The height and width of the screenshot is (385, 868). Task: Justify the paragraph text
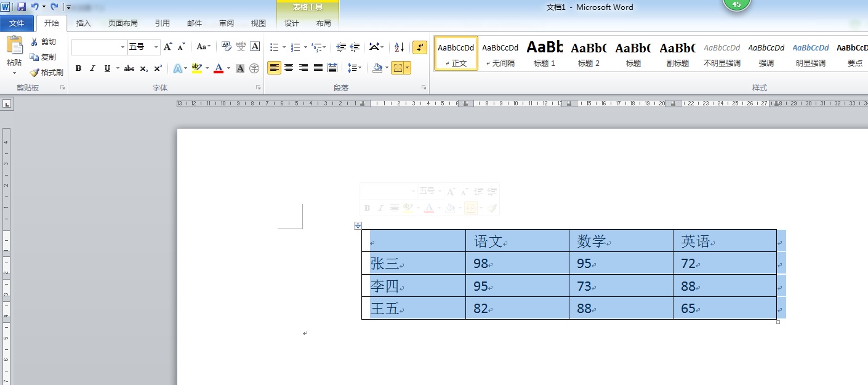(x=318, y=68)
